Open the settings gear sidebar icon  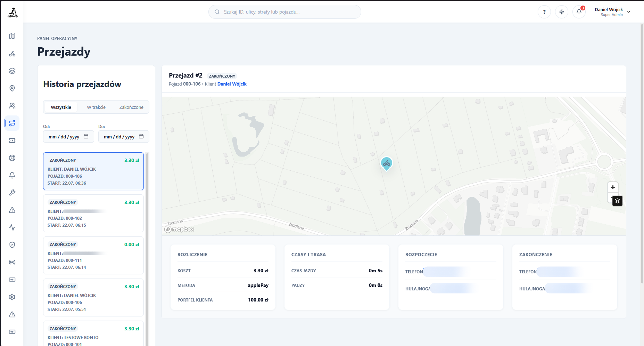point(12,297)
